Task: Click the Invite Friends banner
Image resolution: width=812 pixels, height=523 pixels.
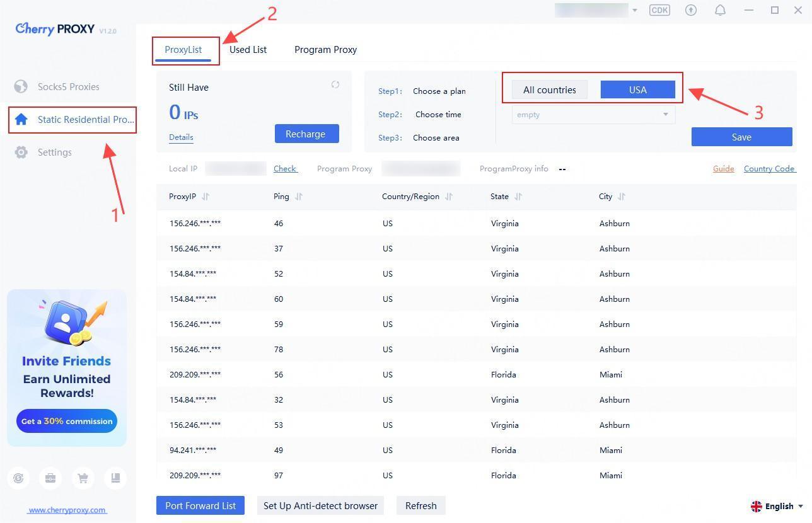Action: pyautogui.click(x=67, y=368)
